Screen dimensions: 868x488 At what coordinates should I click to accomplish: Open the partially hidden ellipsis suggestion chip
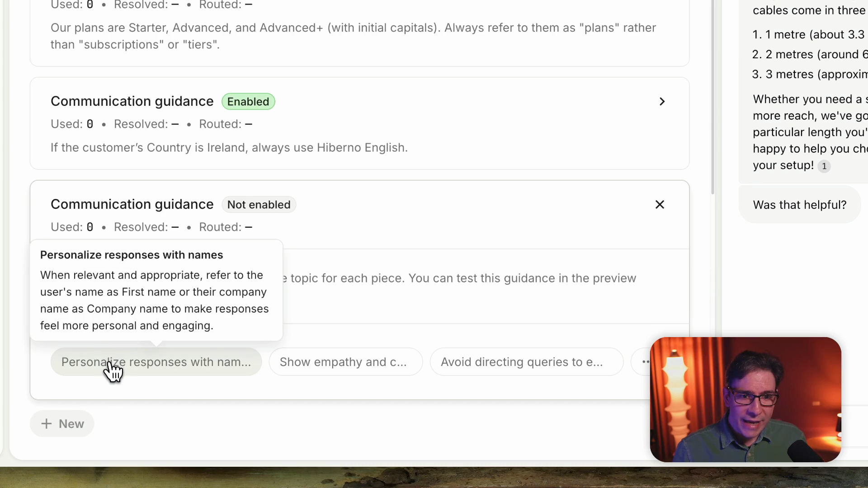[x=641, y=362]
